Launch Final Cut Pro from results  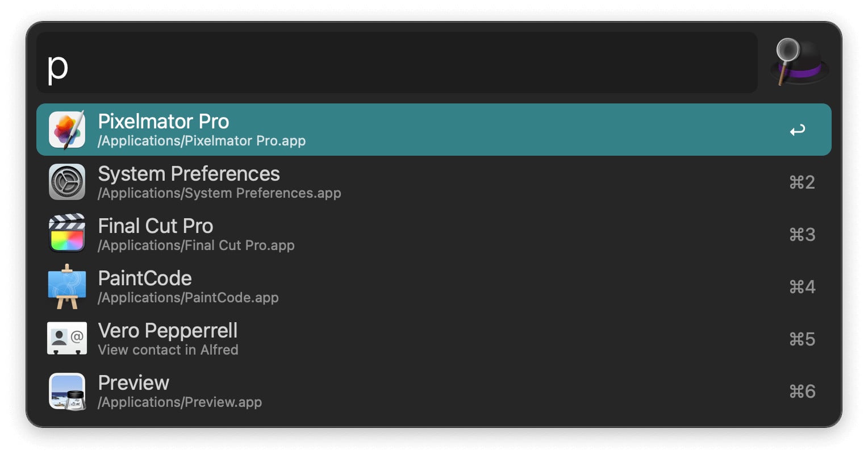(x=155, y=226)
